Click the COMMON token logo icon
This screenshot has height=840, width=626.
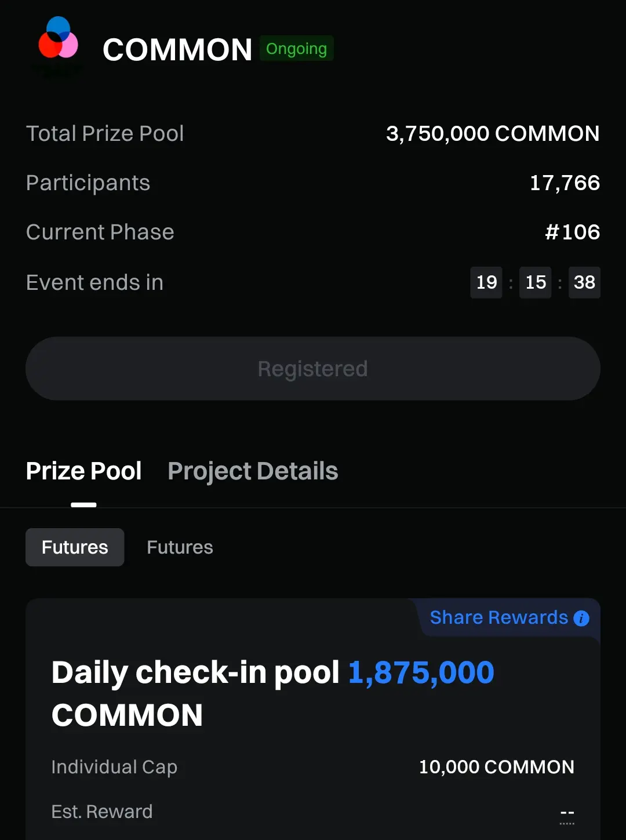point(58,39)
